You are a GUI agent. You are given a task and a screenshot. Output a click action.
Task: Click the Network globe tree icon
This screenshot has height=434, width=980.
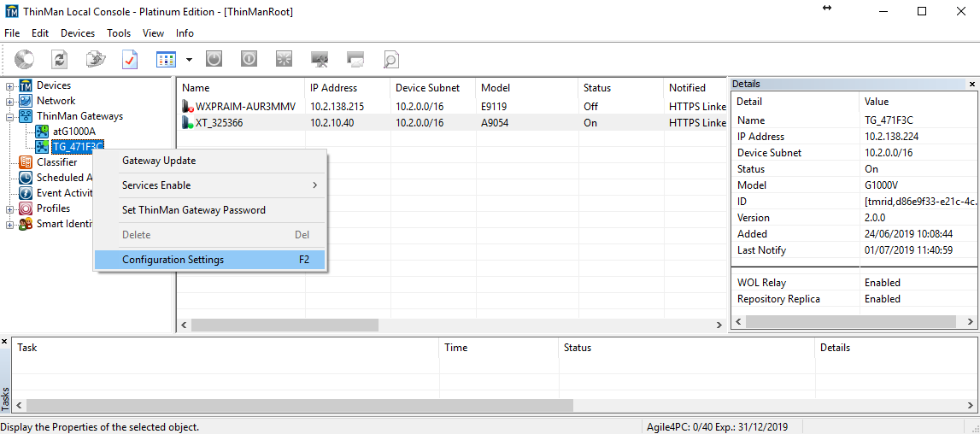(26, 101)
